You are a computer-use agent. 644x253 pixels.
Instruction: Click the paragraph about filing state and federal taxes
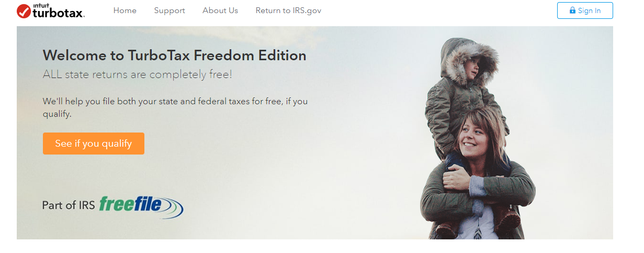[175, 107]
